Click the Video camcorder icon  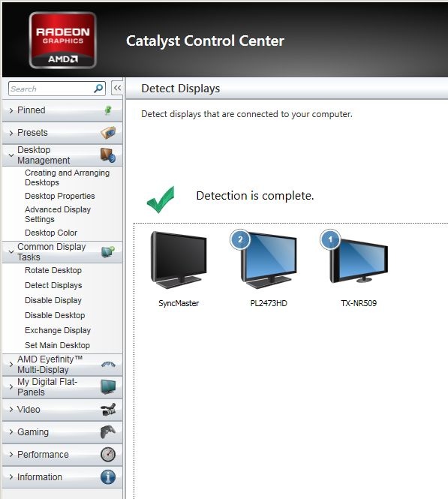point(108,409)
